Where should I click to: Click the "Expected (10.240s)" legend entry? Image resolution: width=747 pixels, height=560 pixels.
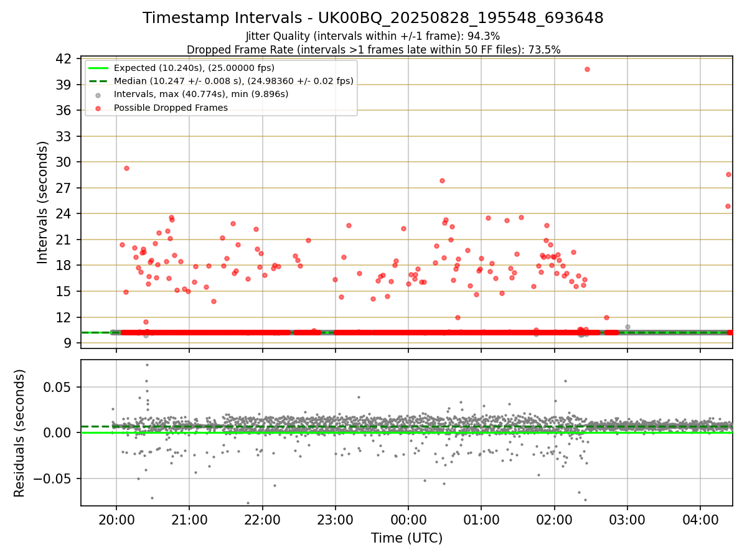(x=194, y=68)
